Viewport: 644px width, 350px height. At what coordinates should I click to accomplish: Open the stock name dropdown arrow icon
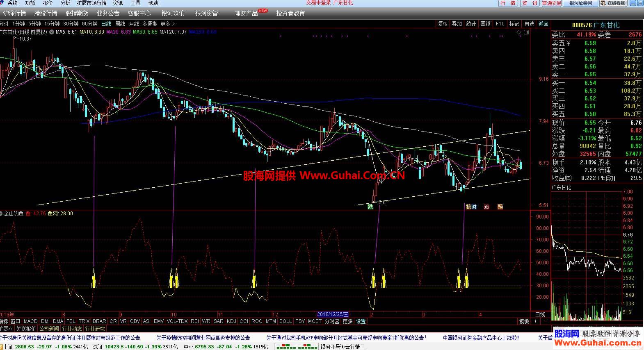click(x=52, y=32)
